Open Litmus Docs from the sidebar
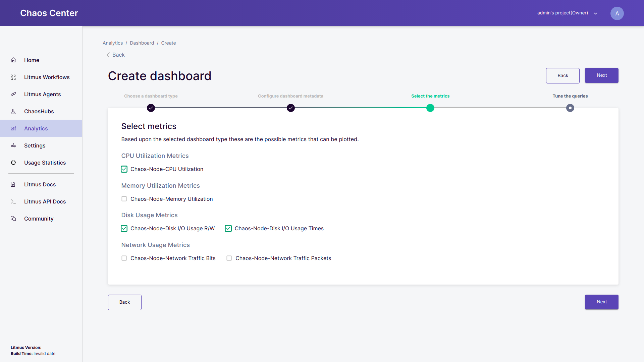Image resolution: width=644 pixels, height=362 pixels. click(40, 184)
